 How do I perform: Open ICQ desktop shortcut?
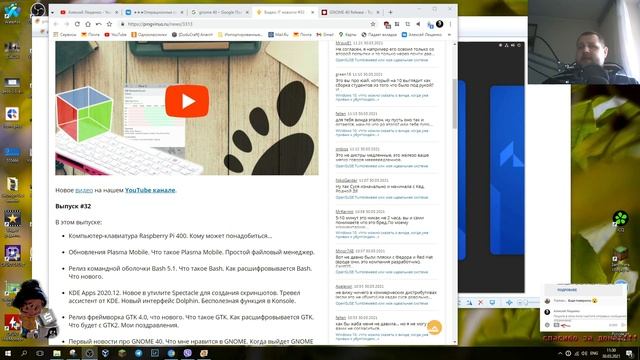pos(620,221)
